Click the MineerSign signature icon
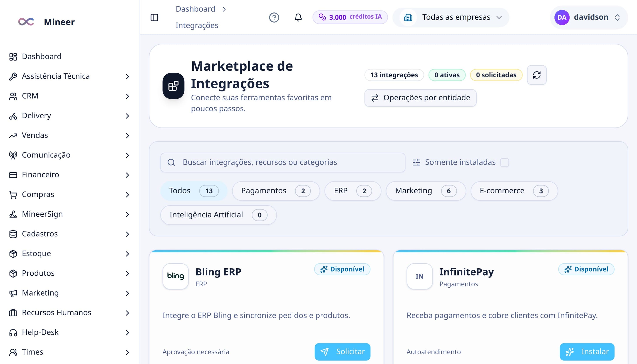The image size is (637, 364). tap(13, 215)
